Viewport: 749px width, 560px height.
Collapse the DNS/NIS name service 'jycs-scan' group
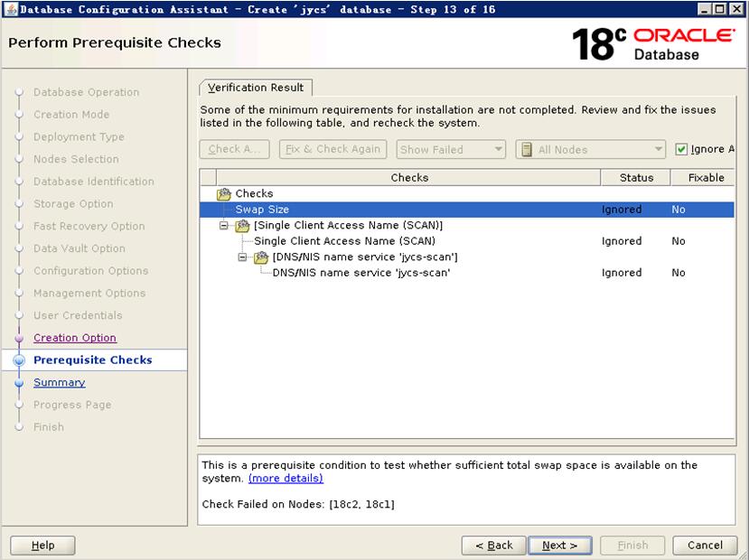click(x=242, y=257)
